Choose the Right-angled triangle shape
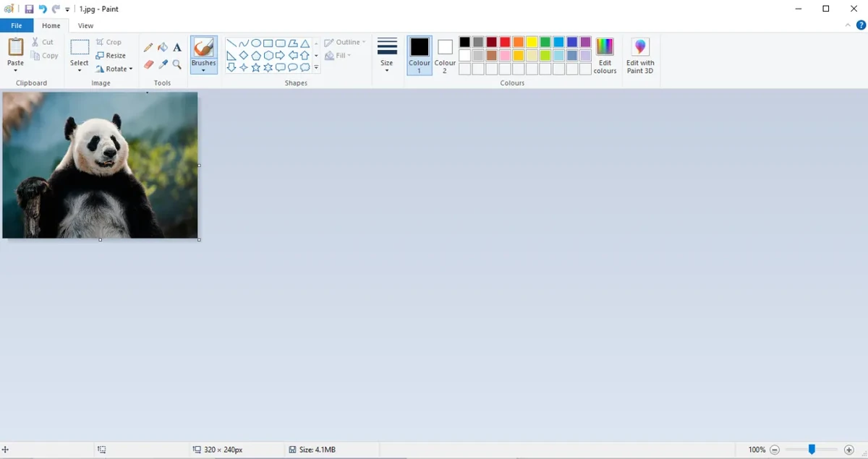 [231, 56]
